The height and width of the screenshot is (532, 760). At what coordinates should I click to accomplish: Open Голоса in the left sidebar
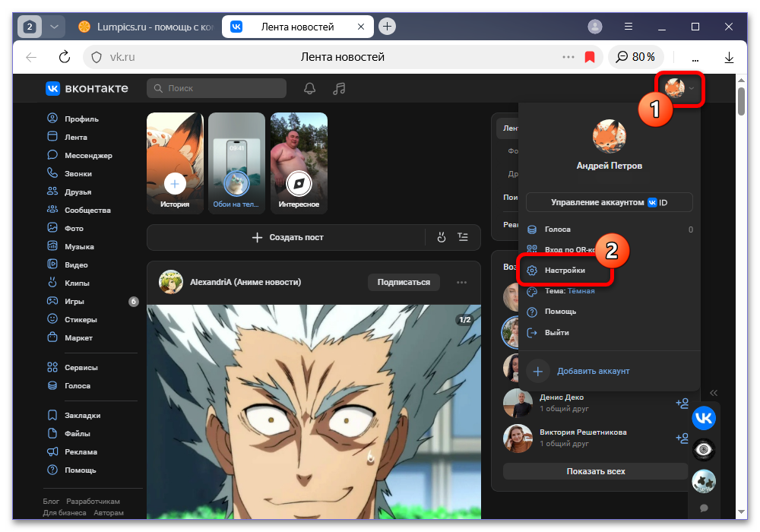point(68,385)
